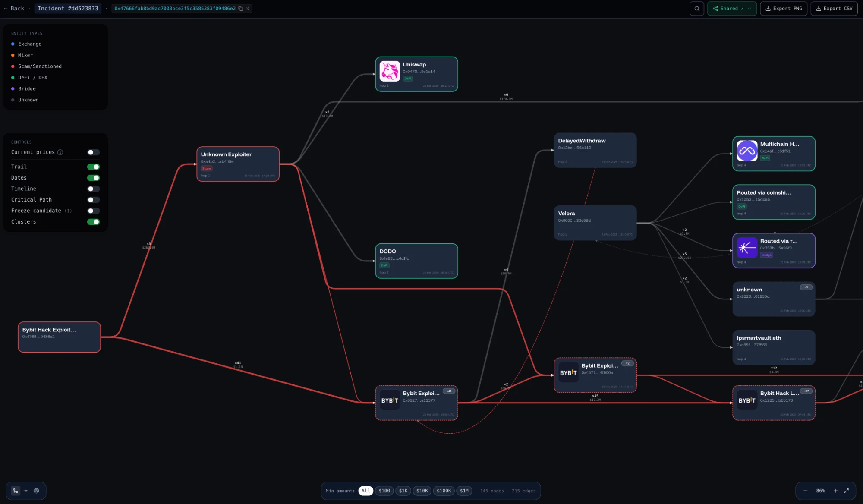This screenshot has height=504, width=863.
Task: Disable the Trail toggle
Action: point(93,167)
